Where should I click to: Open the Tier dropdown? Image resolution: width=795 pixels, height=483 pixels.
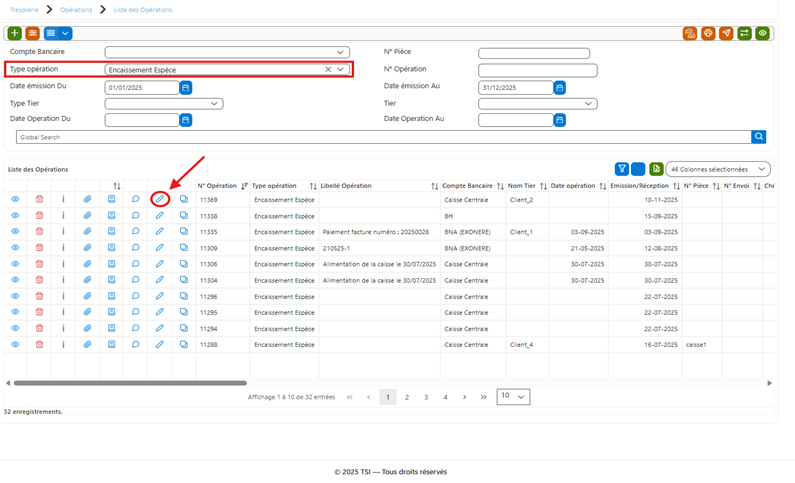537,103
